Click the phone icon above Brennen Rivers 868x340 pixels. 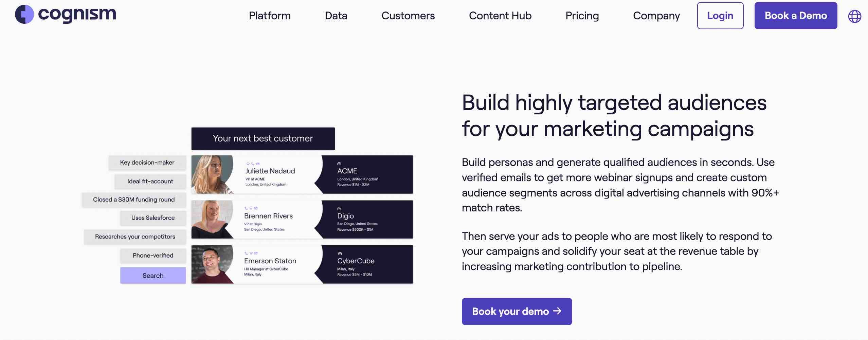tap(246, 208)
